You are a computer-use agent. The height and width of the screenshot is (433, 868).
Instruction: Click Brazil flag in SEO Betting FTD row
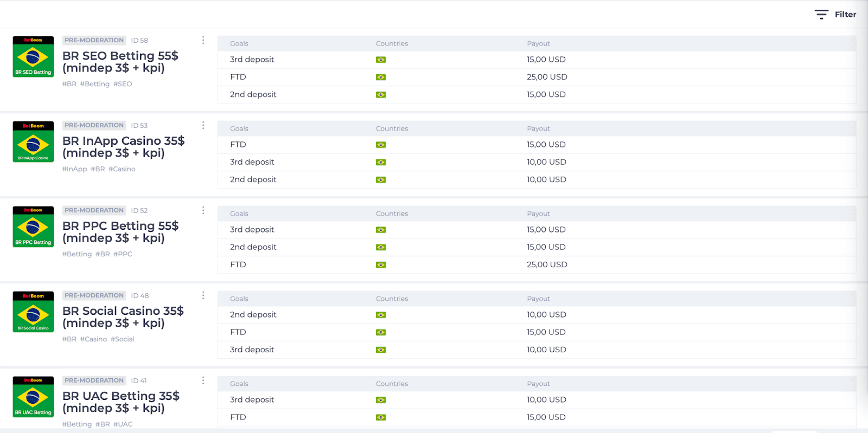[x=381, y=77]
